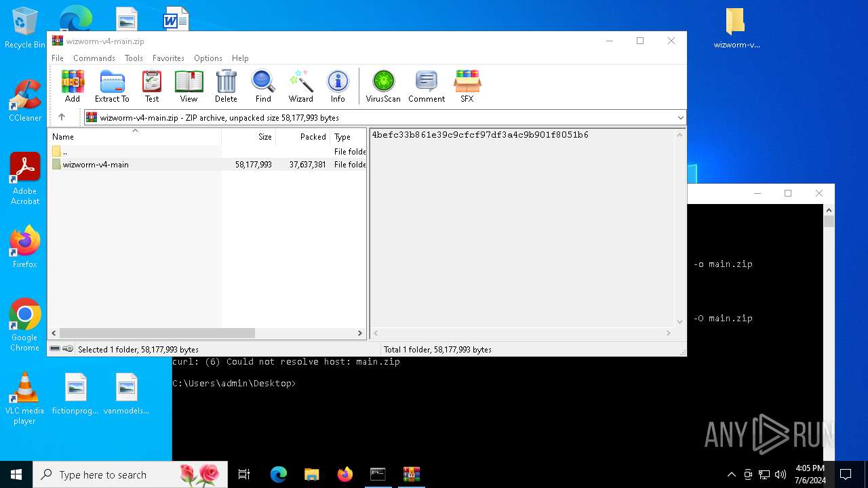Open Google Chrome desktop shortcut
The width and height of the screenshot is (868, 488).
25,325
